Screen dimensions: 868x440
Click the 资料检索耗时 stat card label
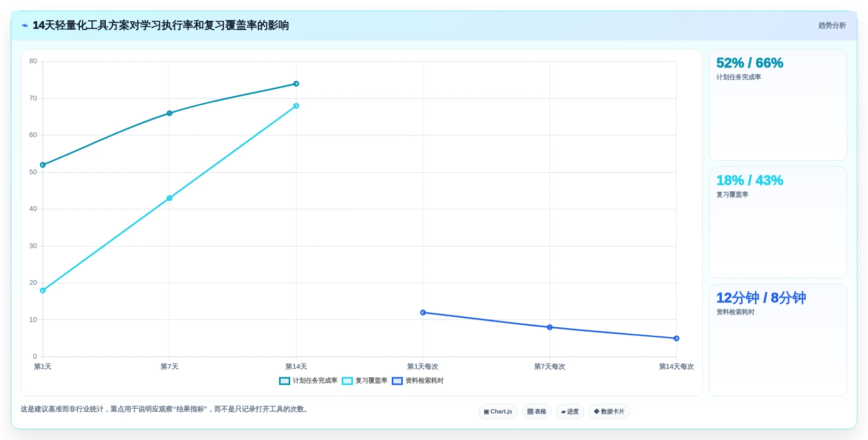pyautogui.click(x=735, y=312)
